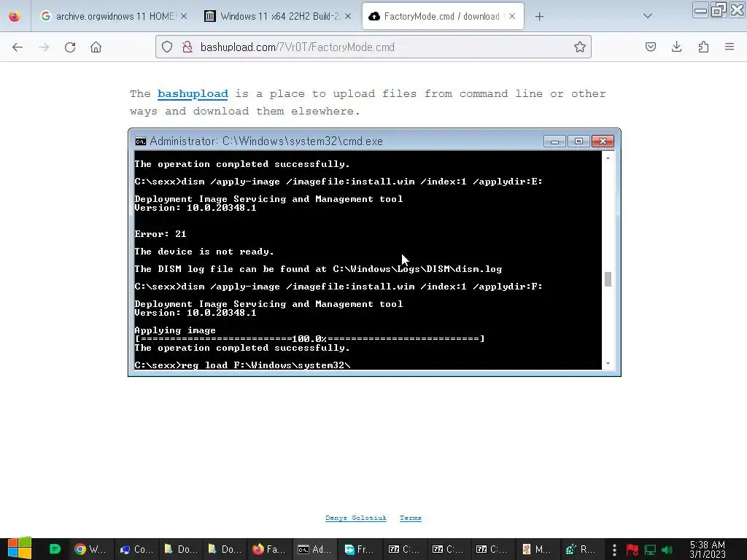Viewport: 747px width, 560px height.
Task: Switch to the 'Fr...' taskbar item
Action: coord(359,549)
